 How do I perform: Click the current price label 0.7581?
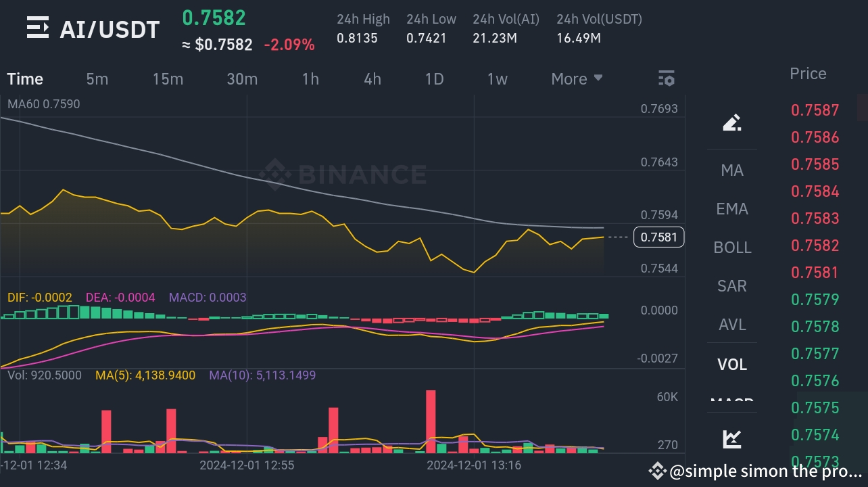click(x=658, y=237)
